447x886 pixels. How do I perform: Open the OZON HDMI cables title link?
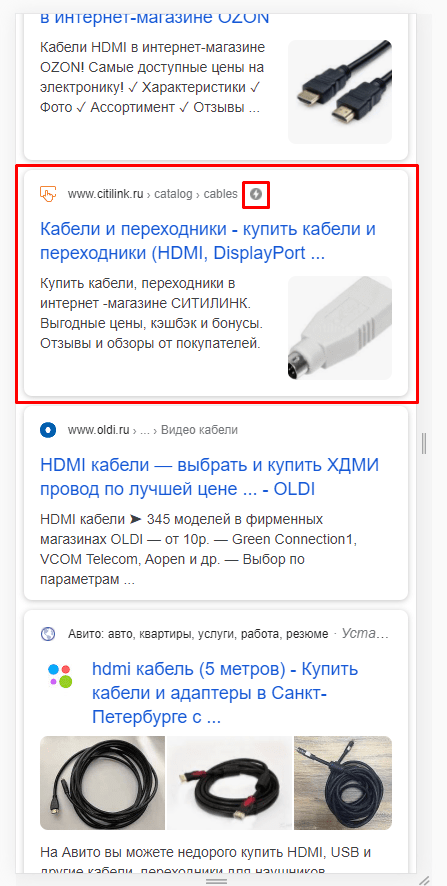click(154, 17)
